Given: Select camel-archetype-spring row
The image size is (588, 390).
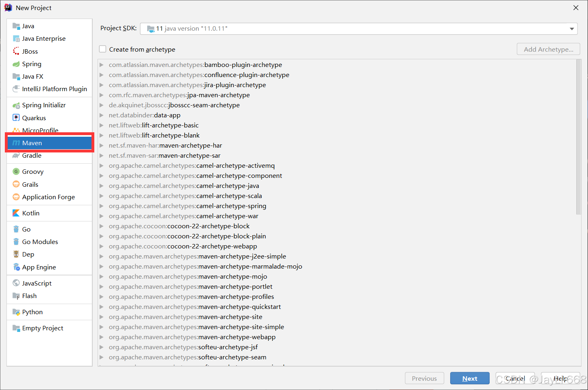Looking at the screenshot, I should coord(187,206).
